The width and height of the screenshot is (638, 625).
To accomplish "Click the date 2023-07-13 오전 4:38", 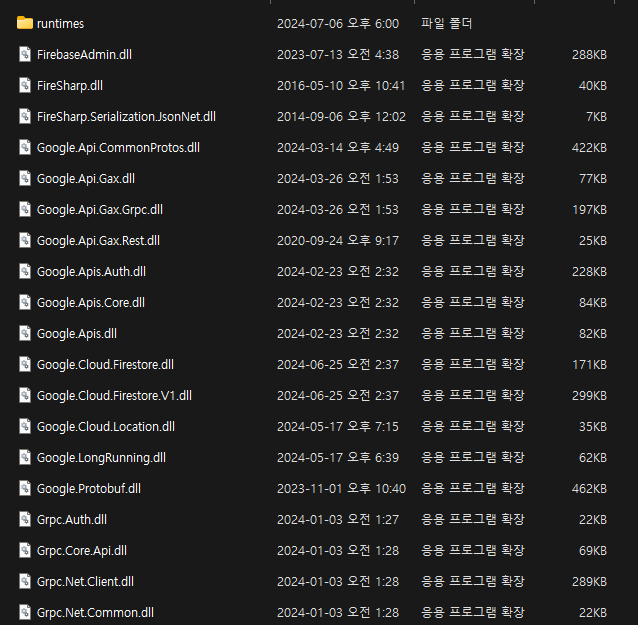I will click(x=338, y=55).
